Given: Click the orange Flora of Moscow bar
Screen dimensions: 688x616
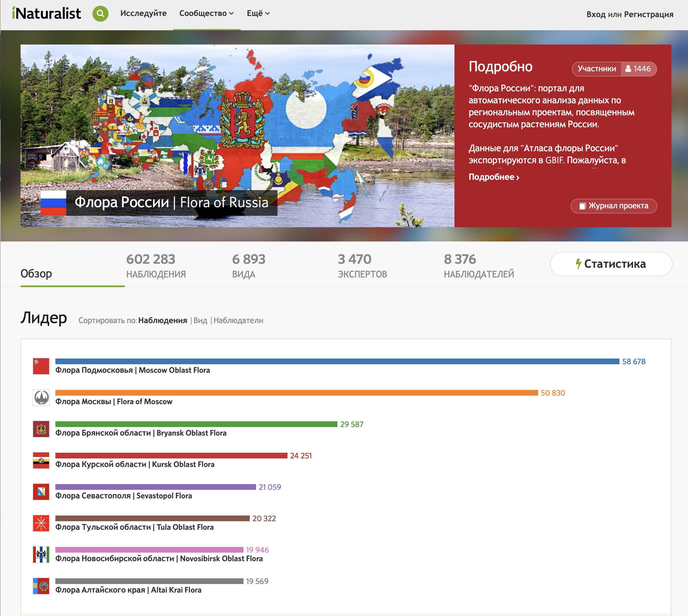Looking at the screenshot, I should (x=297, y=393).
